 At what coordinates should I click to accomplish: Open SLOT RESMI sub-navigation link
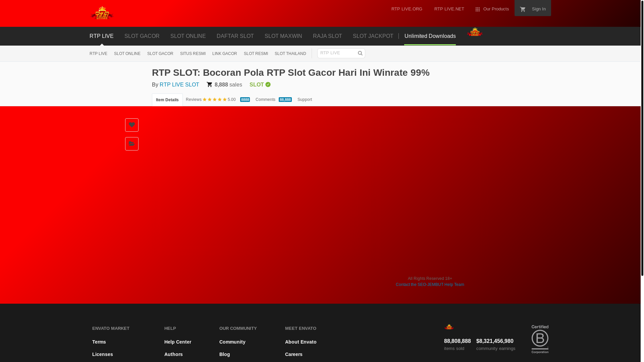click(x=256, y=54)
